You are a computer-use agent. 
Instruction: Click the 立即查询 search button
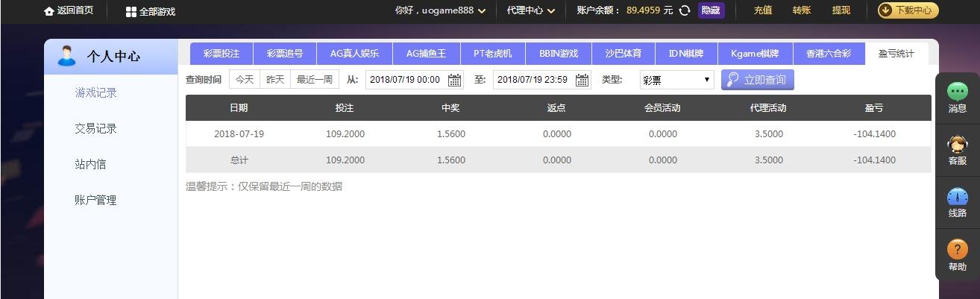(757, 80)
